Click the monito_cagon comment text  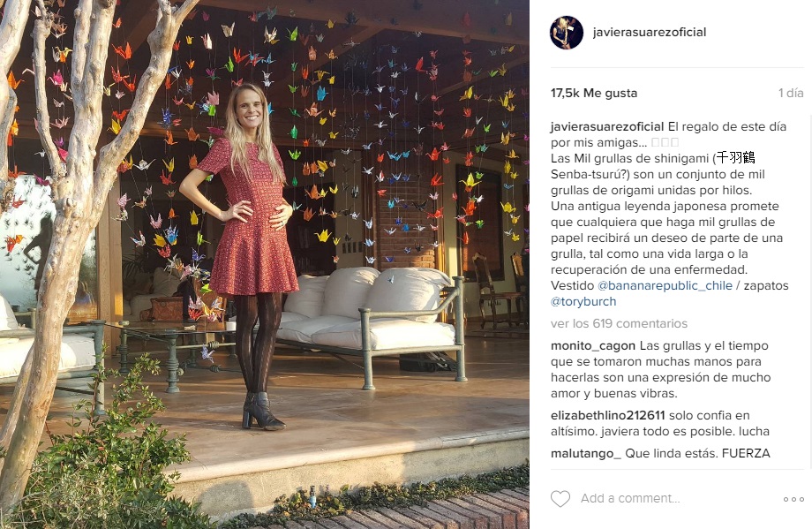661,369
